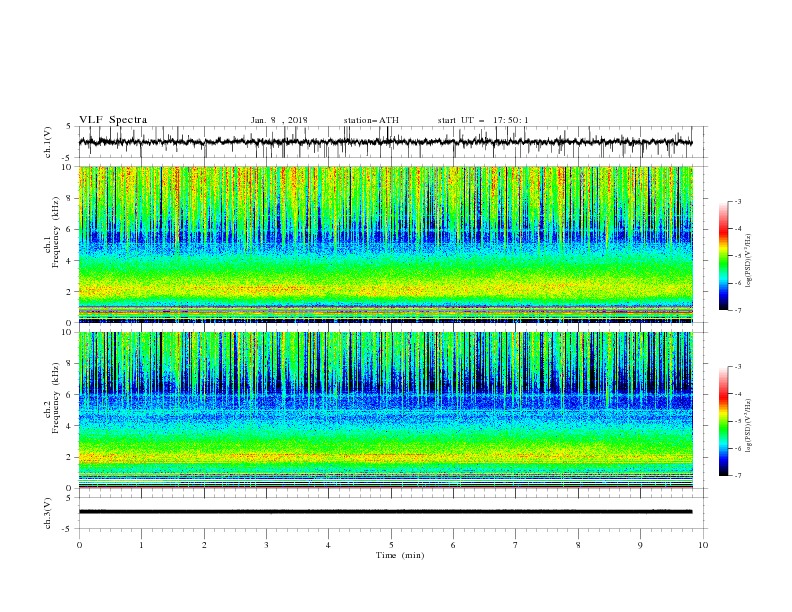Click the "9" tick on the time axis

coord(640,545)
